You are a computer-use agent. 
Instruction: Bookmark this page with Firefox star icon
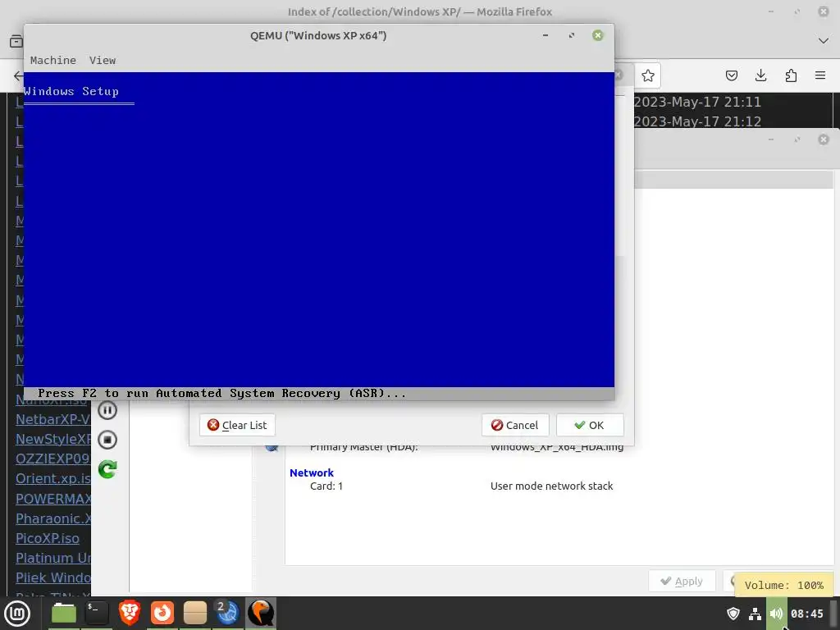[x=648, y=75]
